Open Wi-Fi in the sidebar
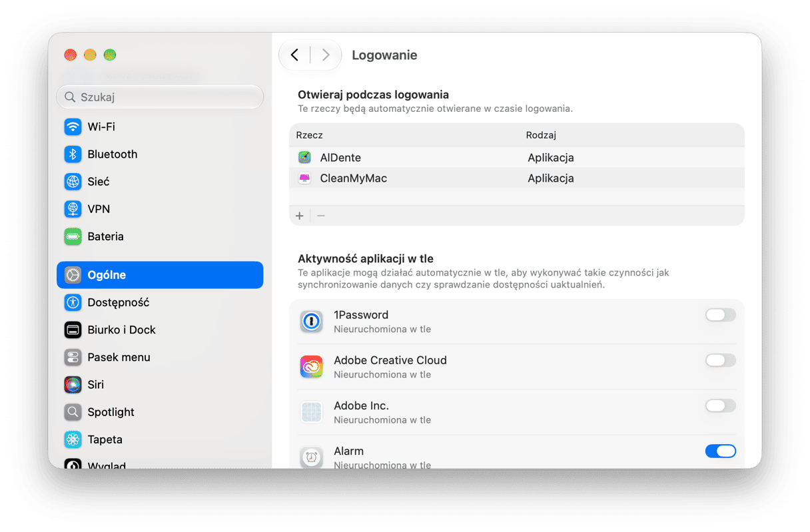 click(160, 127)
